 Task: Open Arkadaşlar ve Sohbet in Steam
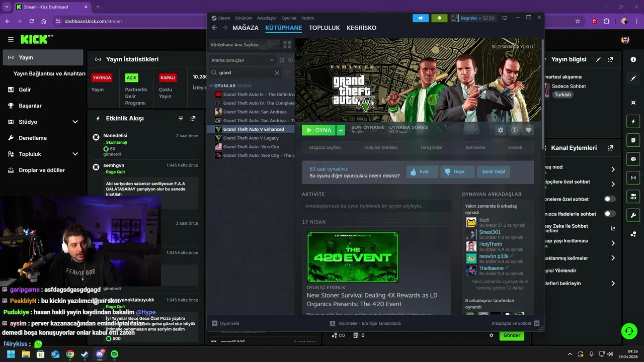515,323
